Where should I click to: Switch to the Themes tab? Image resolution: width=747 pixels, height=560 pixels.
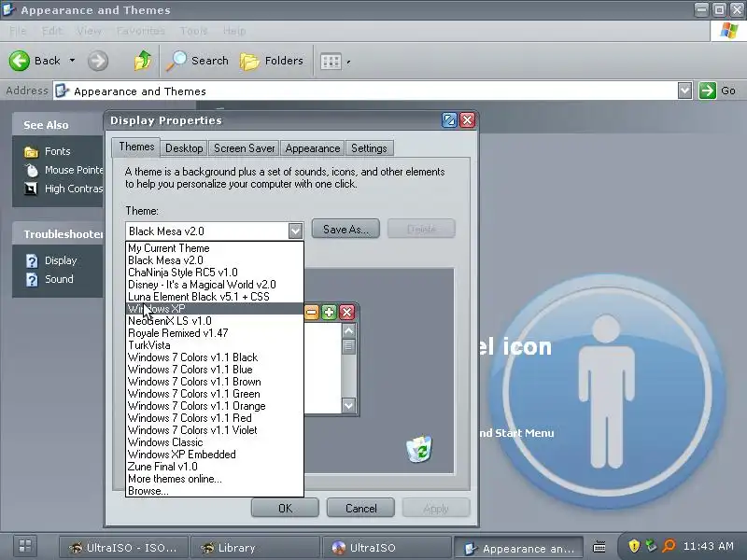point(136,147)
